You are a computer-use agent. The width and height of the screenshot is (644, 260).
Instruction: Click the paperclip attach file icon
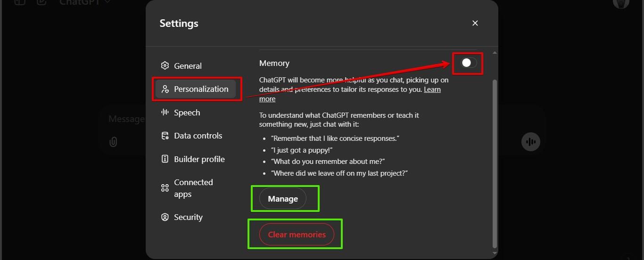pyautogui.click(x=113, y=141)
